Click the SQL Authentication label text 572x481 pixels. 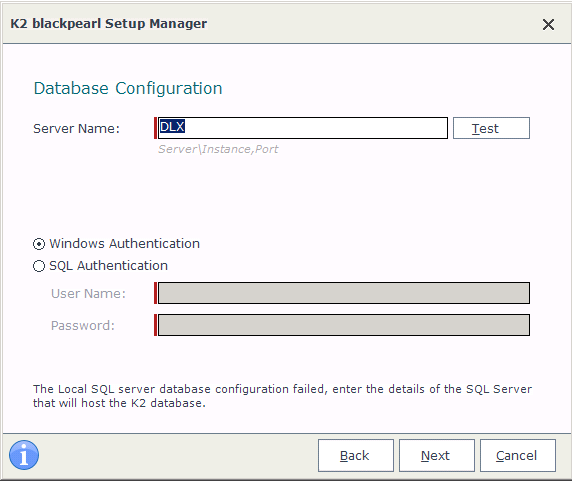108,265
